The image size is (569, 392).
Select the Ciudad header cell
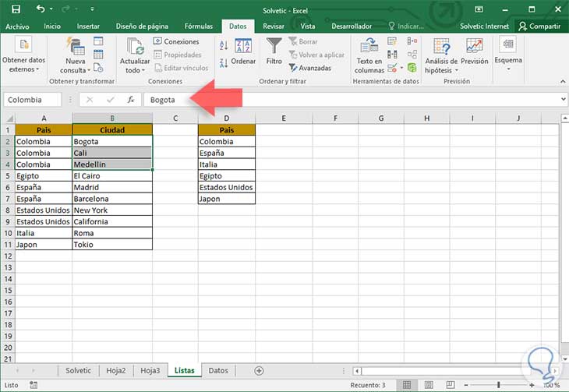pos(112,130)
